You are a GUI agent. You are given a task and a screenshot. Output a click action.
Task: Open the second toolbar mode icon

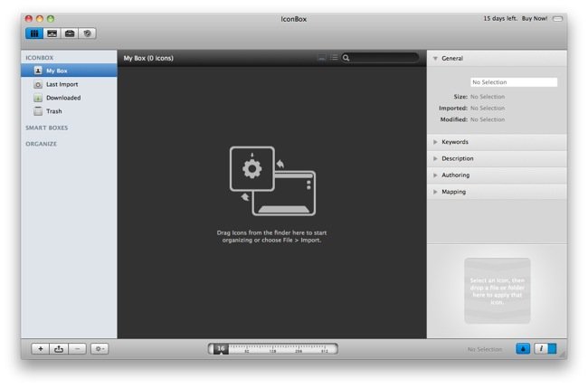coord(52,33)
